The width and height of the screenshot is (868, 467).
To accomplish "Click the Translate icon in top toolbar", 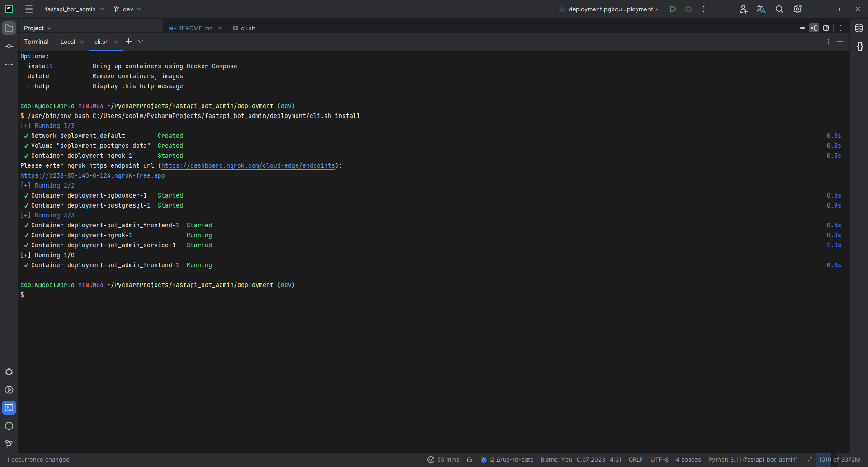I will (761, 9).
